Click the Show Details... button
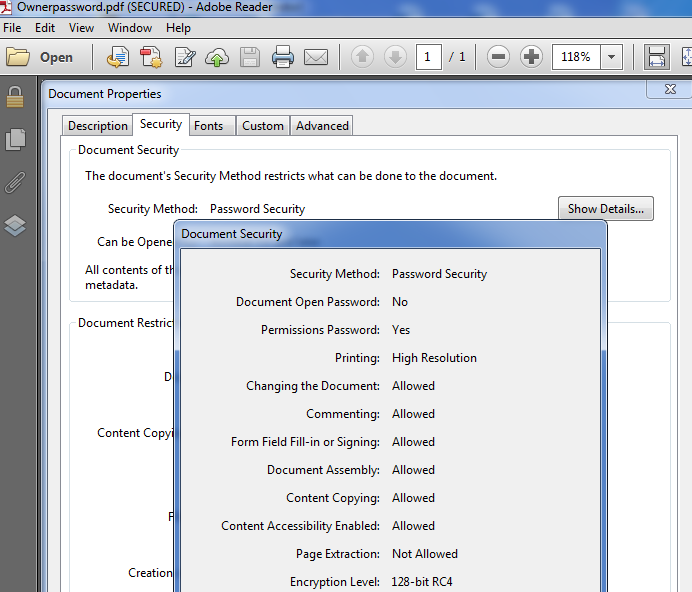 click(x=606, y=208)
